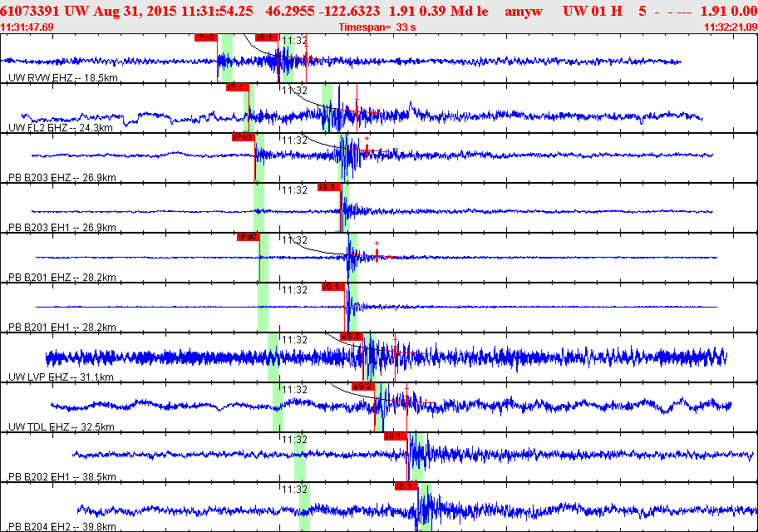
Task: Click the 'Timespan= 33 s' label
Action: click(x=377, y=27)
